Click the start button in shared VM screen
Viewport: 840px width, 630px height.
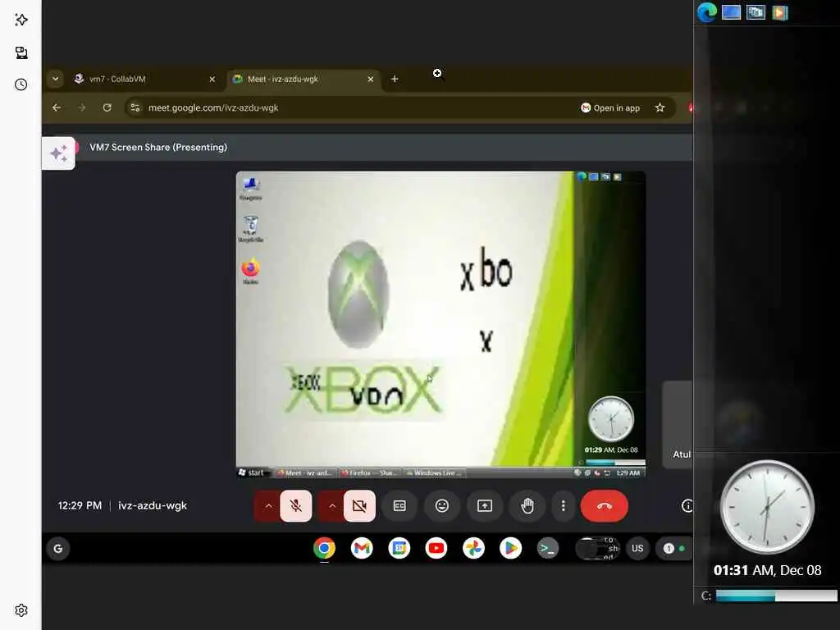252,472
